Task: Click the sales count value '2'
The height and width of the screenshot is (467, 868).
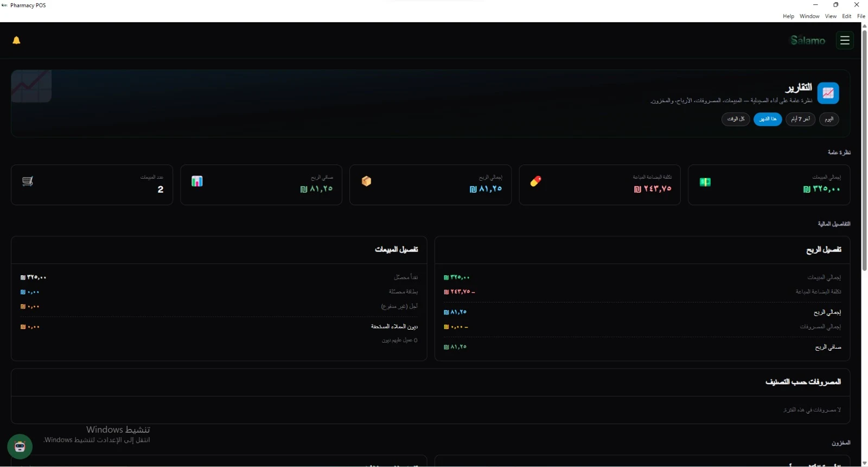Action: (161, 190)
